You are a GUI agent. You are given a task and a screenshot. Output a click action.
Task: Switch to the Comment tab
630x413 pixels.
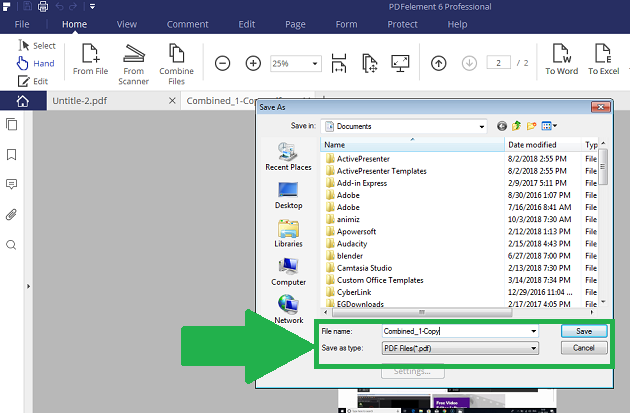[x=187, y=24]
